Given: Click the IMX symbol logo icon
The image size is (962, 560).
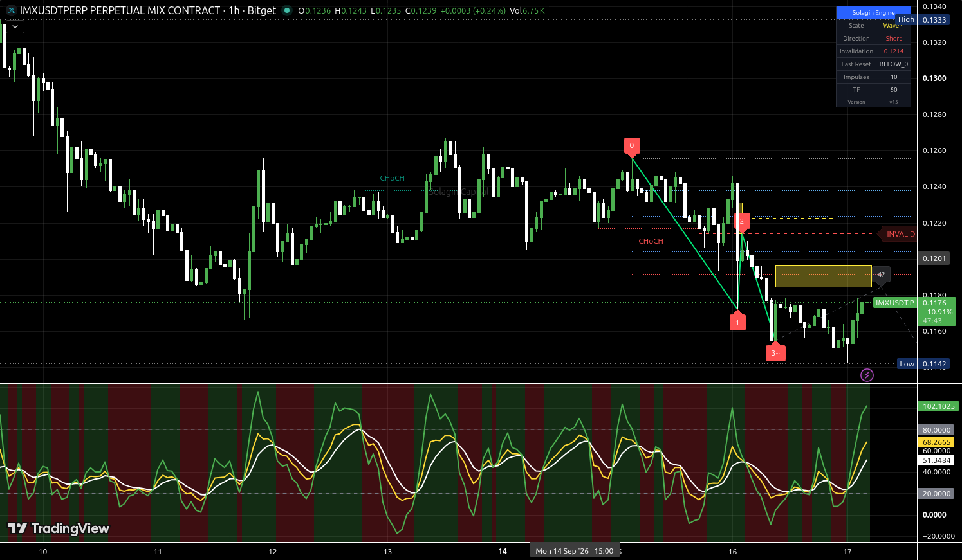Looking at the screenshot, I should click(10, 10).
